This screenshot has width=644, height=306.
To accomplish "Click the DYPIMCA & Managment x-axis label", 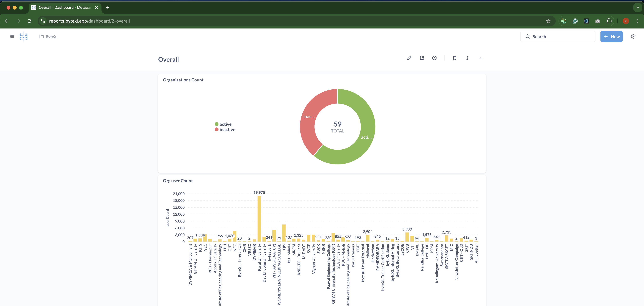I will [190, 265].
